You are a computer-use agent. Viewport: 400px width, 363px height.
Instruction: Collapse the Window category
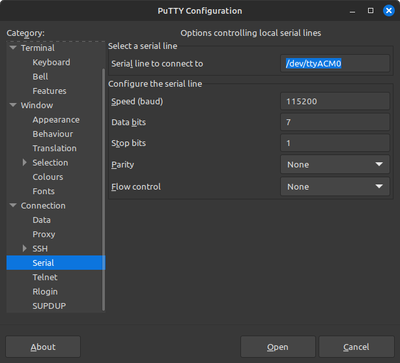pyautogui.click(x=13, y=105)
